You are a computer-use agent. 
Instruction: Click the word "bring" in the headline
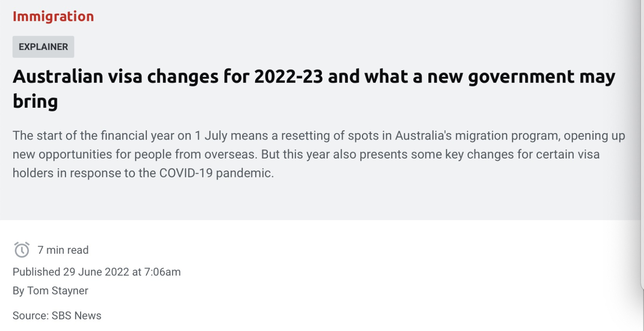[x=35, y=101]
